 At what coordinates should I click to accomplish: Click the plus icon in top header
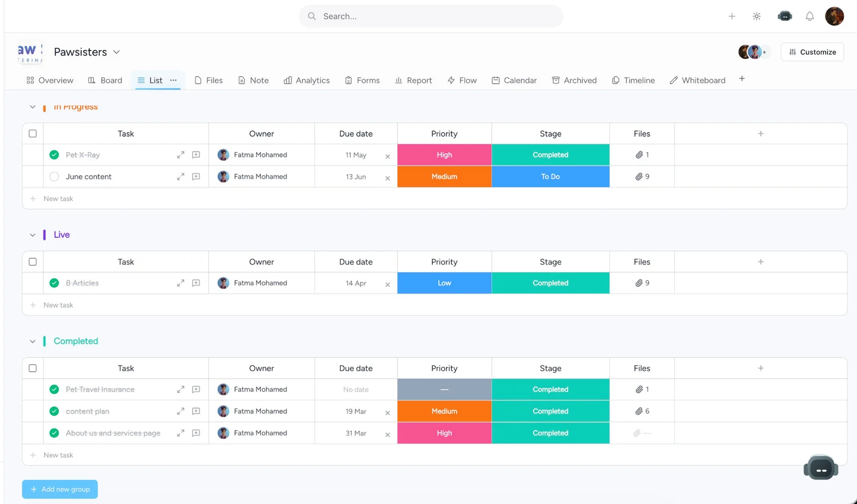[732, 16]
